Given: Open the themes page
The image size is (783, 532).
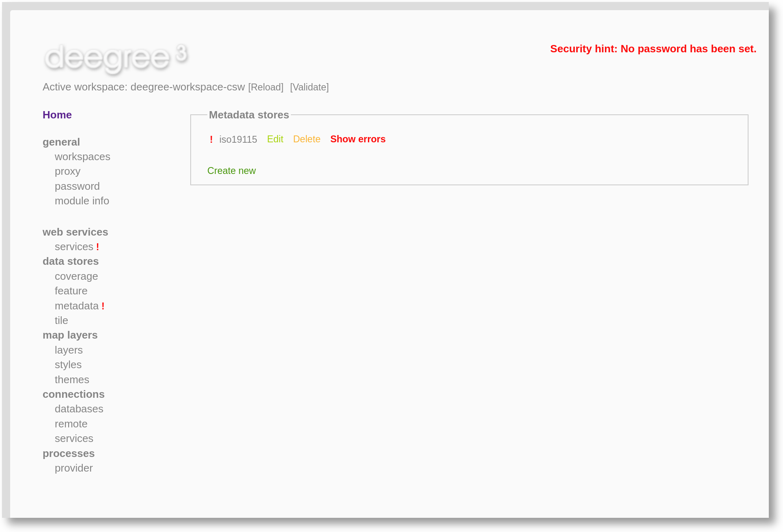Looking at the screenshot, I should click(x=72, y=380).
